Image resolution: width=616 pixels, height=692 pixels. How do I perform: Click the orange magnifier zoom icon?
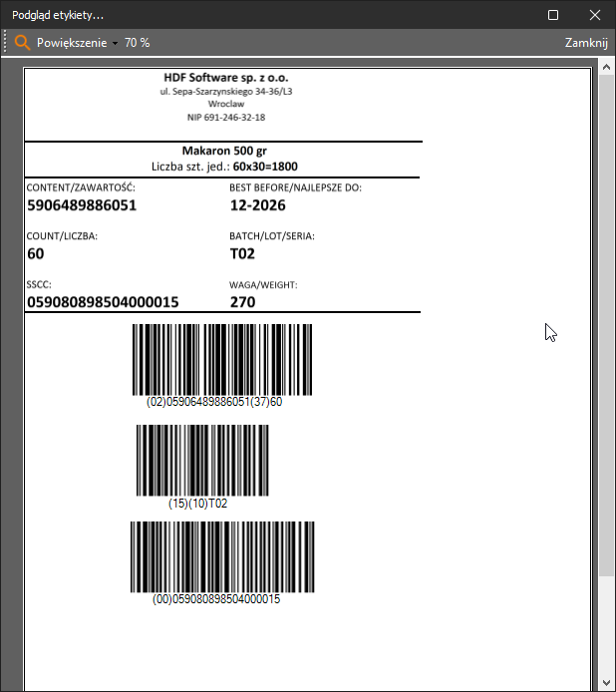coord(22,43)
